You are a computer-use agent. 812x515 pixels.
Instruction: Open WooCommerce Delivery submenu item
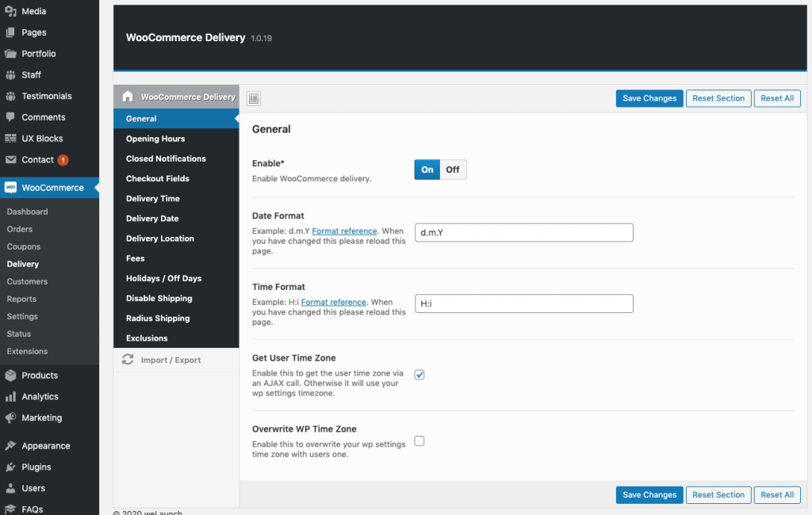pyautogui.click(x=23, y=264)
